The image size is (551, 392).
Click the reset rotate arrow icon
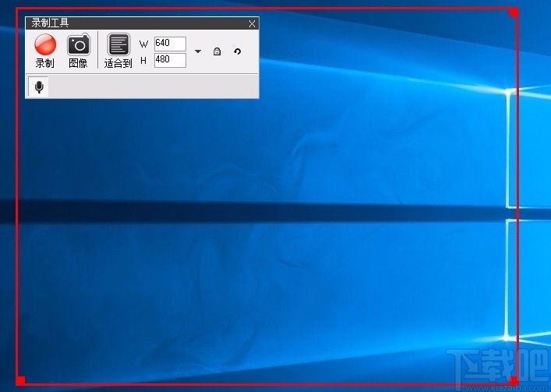tap(238, 51)
